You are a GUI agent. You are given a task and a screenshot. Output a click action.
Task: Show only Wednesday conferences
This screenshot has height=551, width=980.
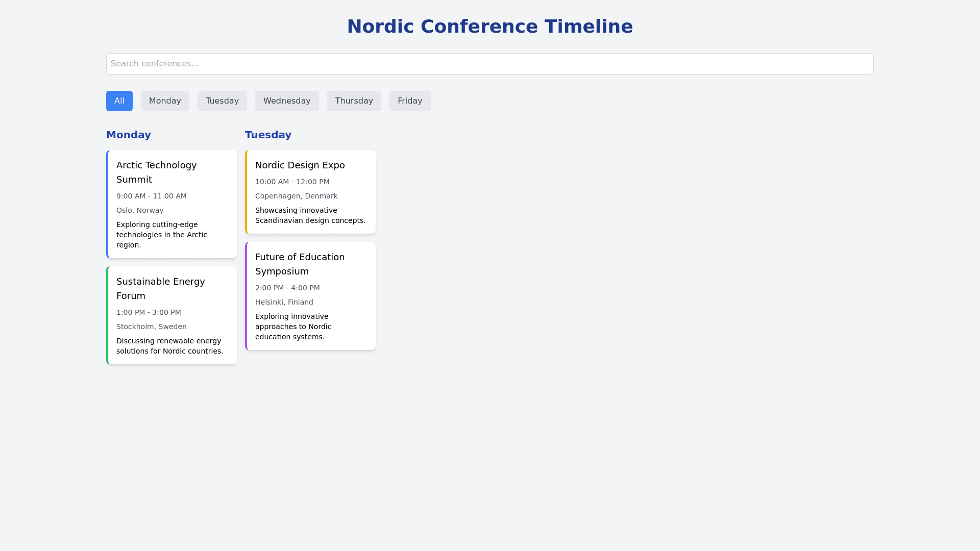coord(287,101)
